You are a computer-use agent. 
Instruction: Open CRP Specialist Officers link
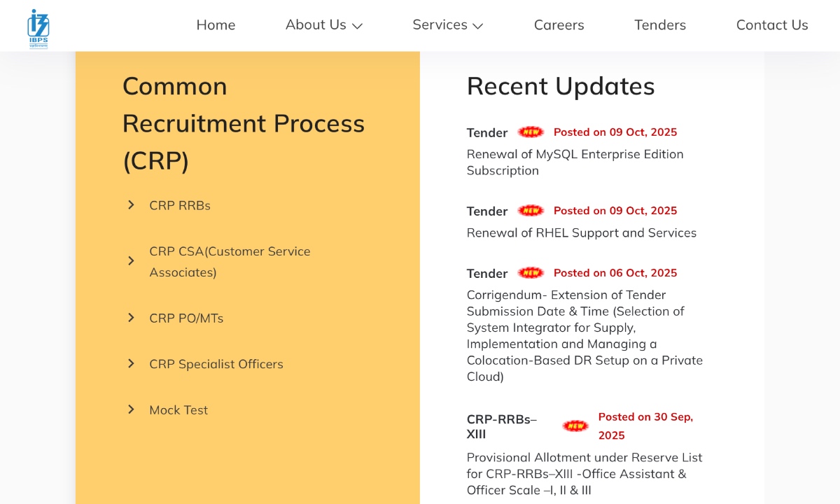(x=216, y=364)
